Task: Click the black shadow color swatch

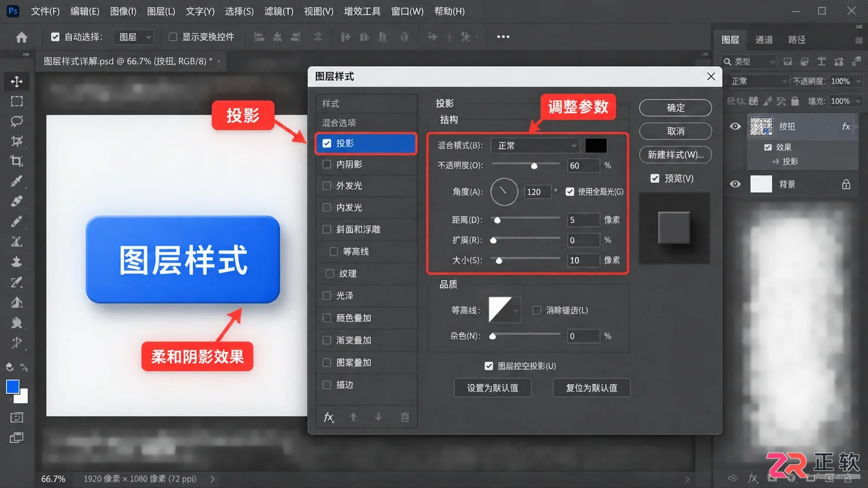Action: coord(596,146)
